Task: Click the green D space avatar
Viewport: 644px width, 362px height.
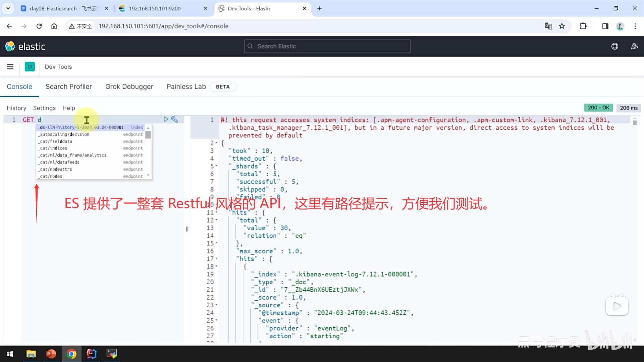Action: pyautogui.click(x=30, y=67)
